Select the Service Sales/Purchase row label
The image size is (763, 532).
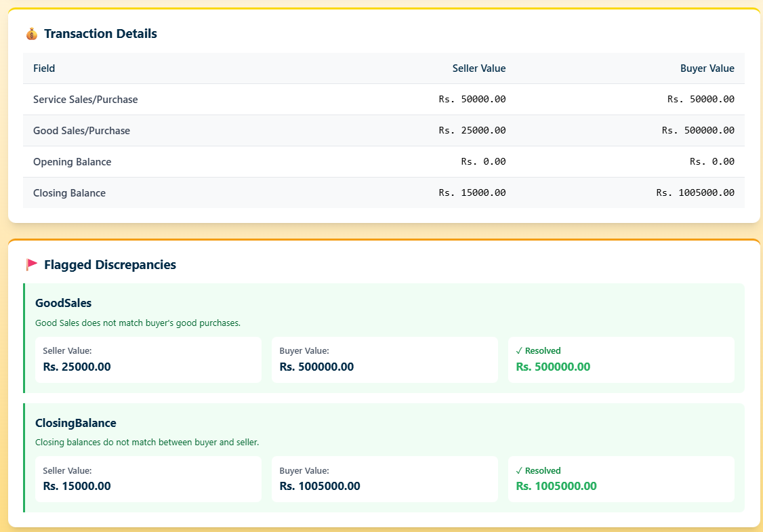tap(85, 100)
